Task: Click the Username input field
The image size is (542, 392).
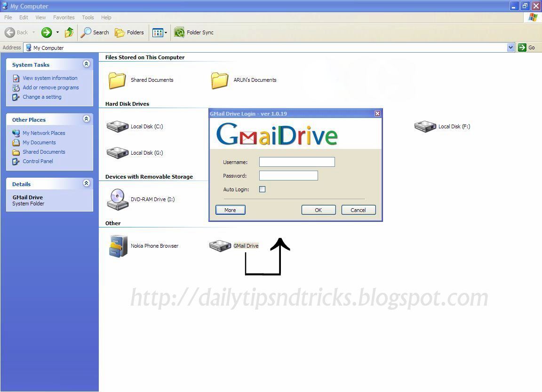Action: [297, 162]
